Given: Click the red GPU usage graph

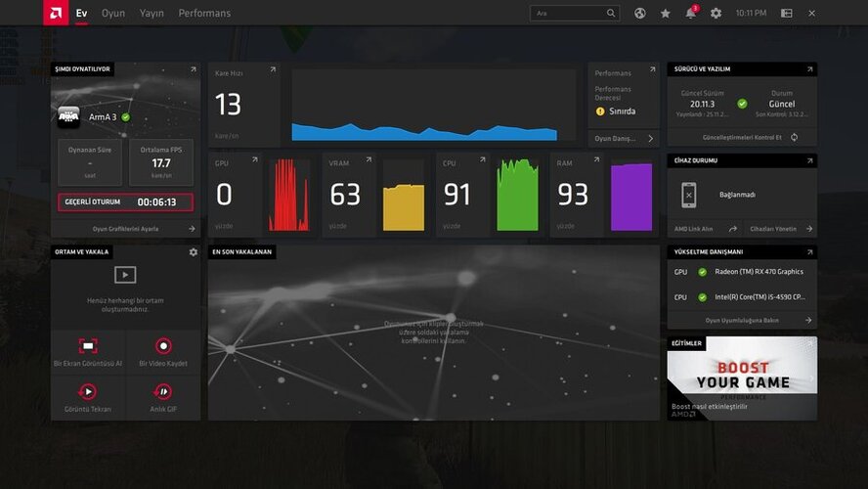Looking at the screenshot, I should pos(288,195).
